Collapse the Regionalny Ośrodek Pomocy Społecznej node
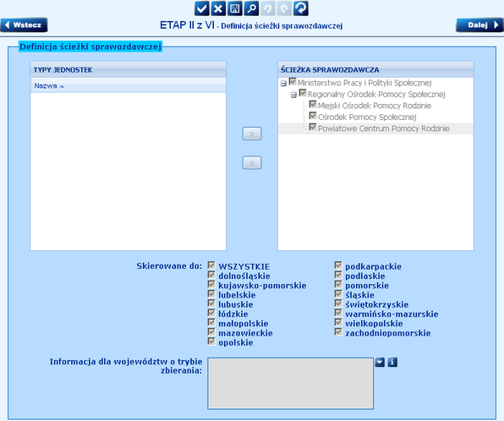Viewport: 504px width, 421px height. pos(293,95)
